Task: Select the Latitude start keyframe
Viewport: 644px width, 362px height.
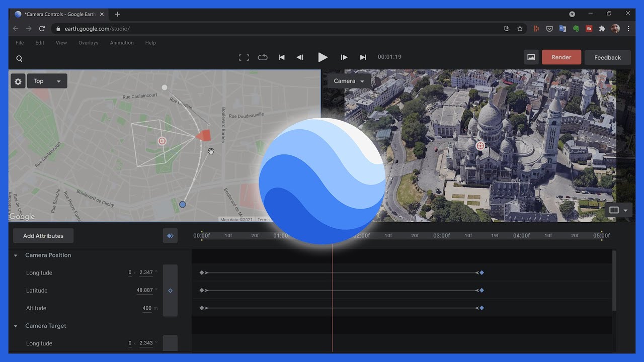Action: pyautogui.click(x=202, y=290)
